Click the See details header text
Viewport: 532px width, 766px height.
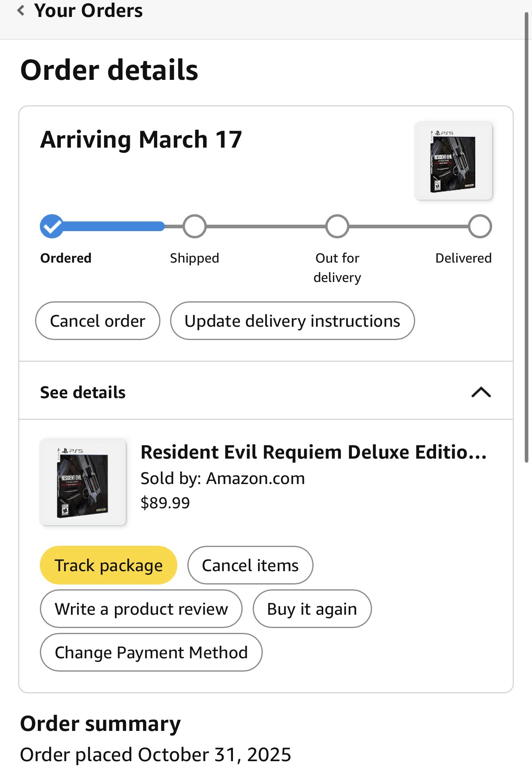[83, 392]
